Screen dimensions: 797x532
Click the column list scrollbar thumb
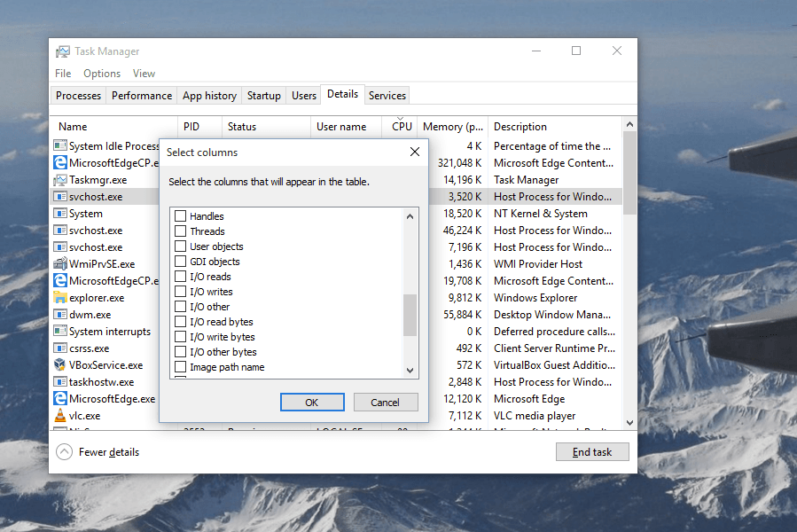(x=410, y=315)
